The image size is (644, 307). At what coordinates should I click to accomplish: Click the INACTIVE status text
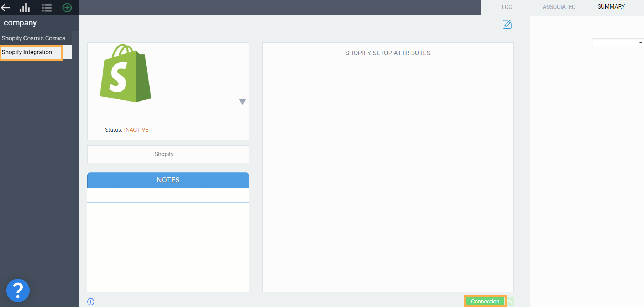(136, 130)
